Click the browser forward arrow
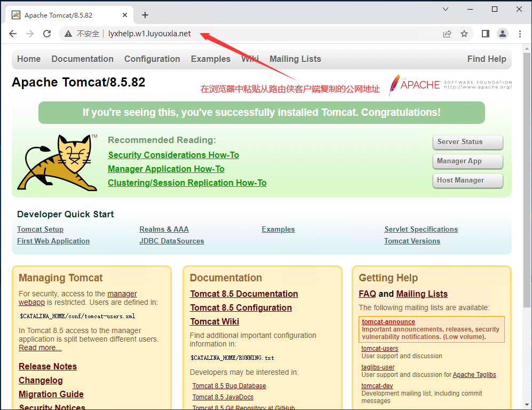The image size is (532, 410). click(x=30, y=34)
